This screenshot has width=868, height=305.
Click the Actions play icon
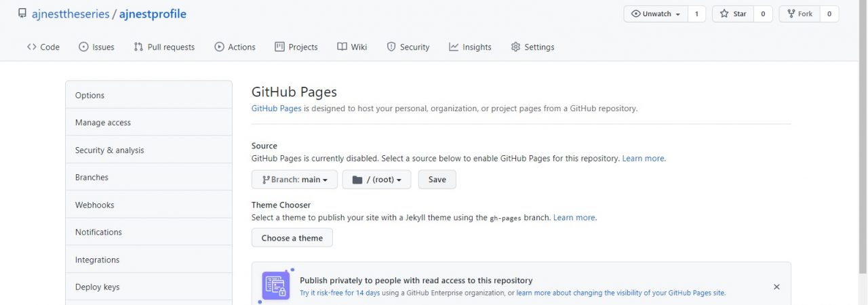click(x=219, y=47)
